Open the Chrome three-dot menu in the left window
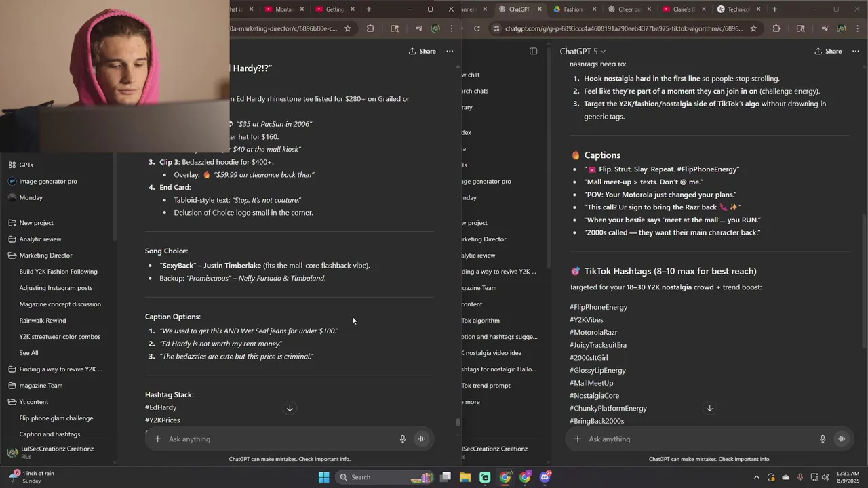Screen dimensions: 868x488 tap(452, 28)
